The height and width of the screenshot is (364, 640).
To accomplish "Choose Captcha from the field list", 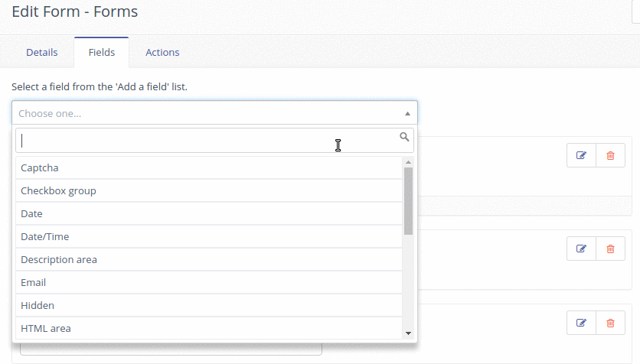I will (208, 167).
